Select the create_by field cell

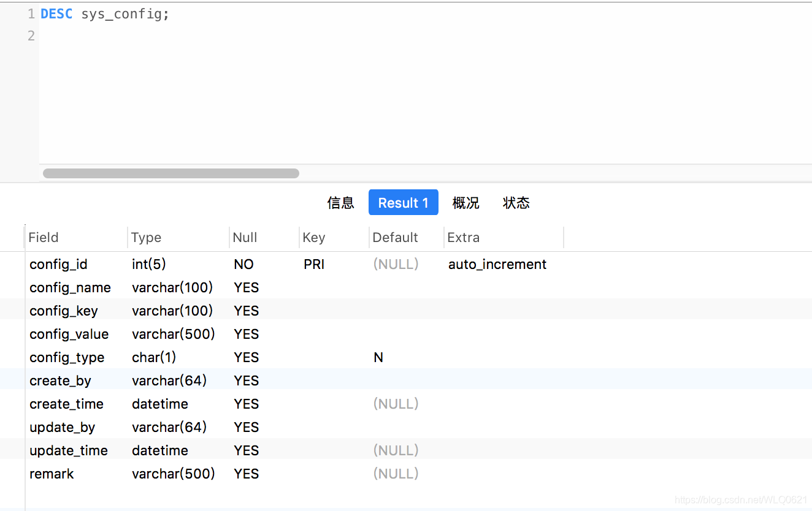(x=60, y=380)
